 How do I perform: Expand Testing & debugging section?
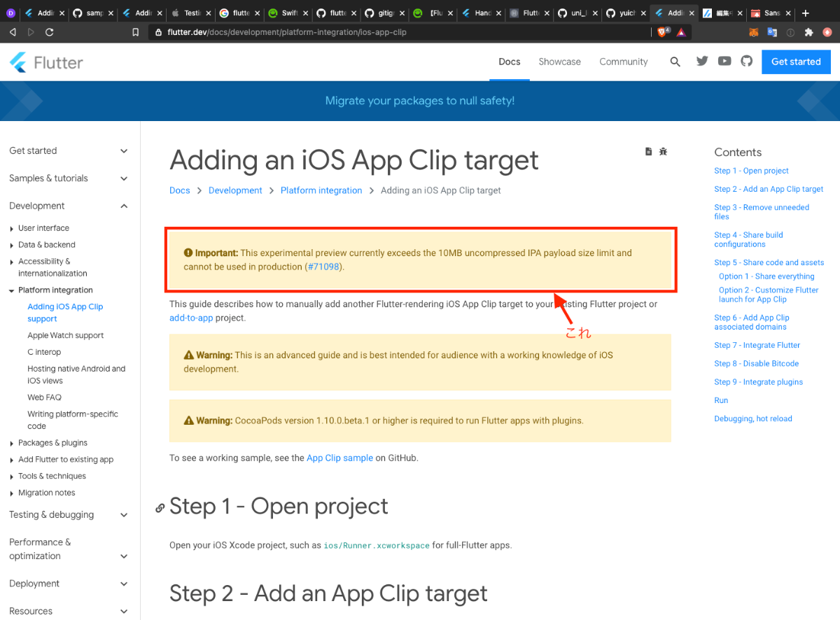pyautogui.click(x=69, y=514)
